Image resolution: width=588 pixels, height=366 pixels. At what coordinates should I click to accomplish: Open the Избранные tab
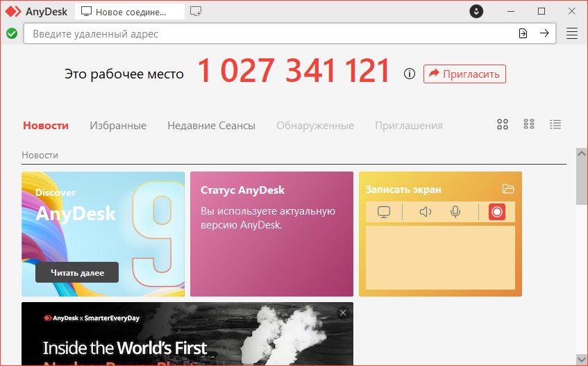coord(118,125)
